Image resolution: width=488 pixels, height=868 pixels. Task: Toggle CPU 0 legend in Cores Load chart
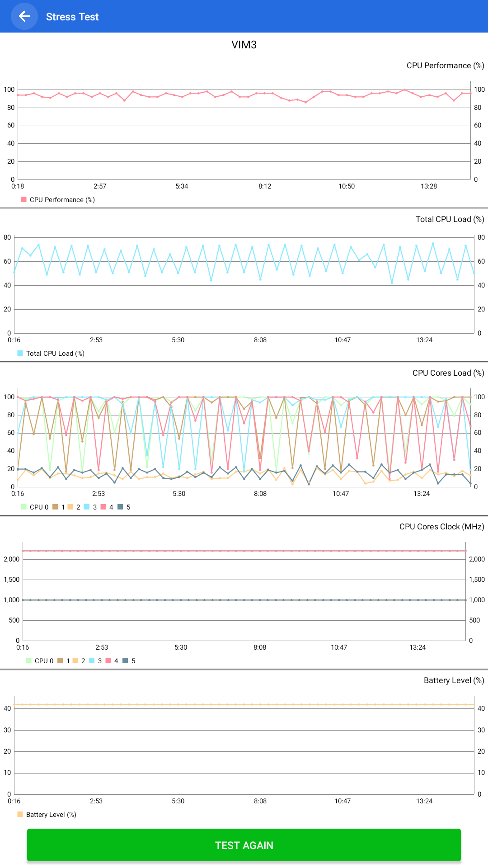click(x=24, y=507)
